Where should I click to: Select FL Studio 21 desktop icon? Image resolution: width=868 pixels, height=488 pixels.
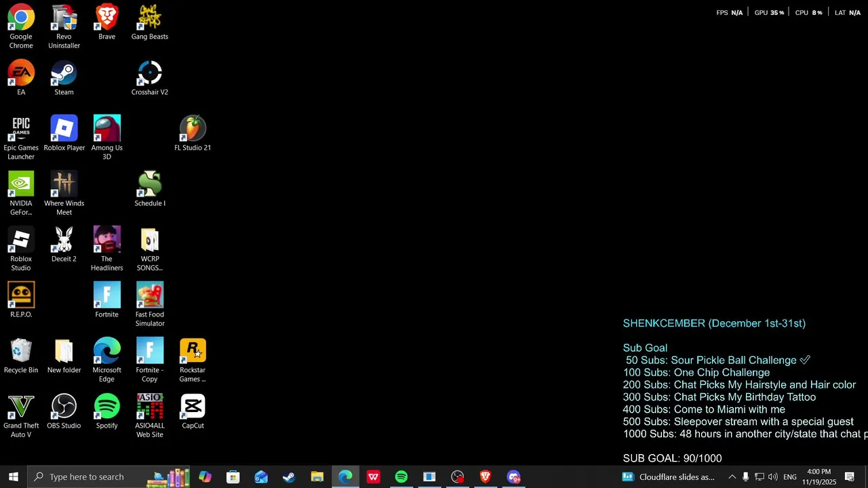pos(193,134)
